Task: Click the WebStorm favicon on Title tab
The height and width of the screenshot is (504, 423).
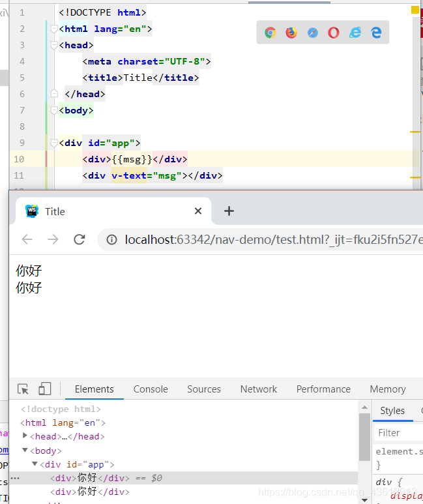Action: 32,211
